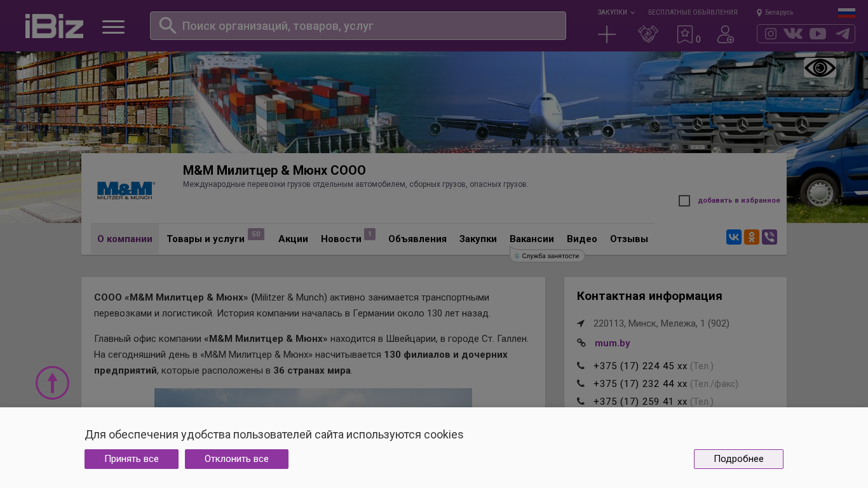Open iBiz VK page in header
This screenshot has height=488, width=868.
(x=793, y=34)
